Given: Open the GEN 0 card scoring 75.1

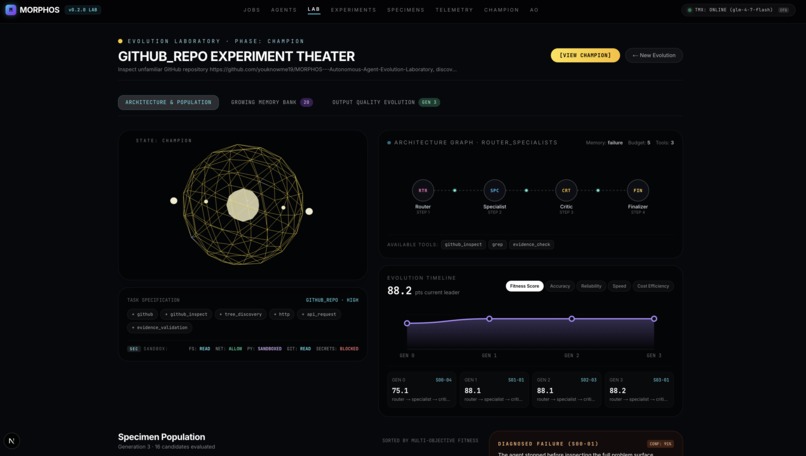Looking at the screenshot, I should coord(422,390).
